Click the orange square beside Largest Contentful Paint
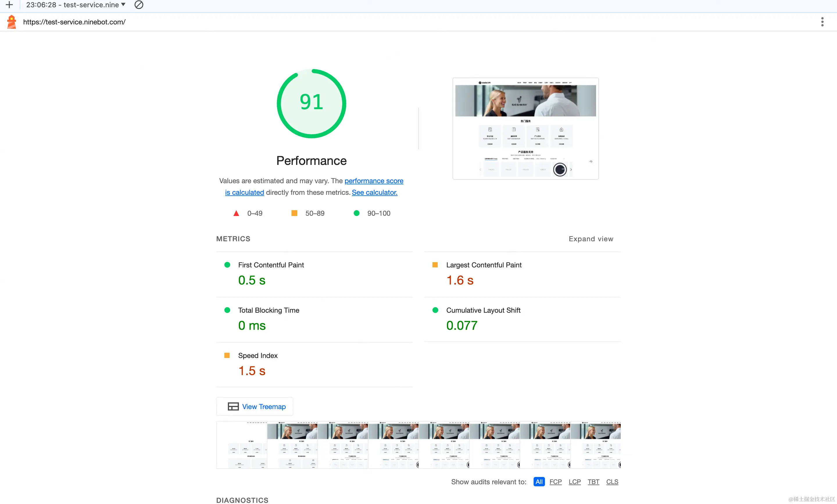837x504 pixels. 435,265
